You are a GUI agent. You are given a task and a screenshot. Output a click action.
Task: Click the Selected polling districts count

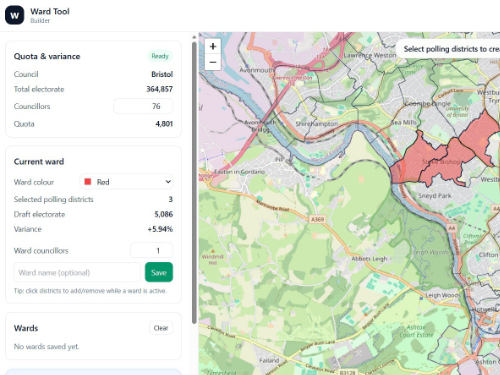point(171,199)
